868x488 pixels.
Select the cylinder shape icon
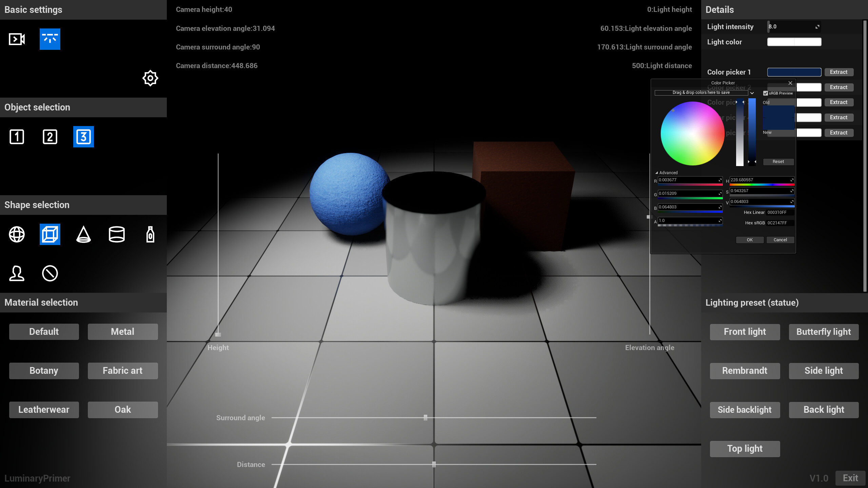click(117, 234)
